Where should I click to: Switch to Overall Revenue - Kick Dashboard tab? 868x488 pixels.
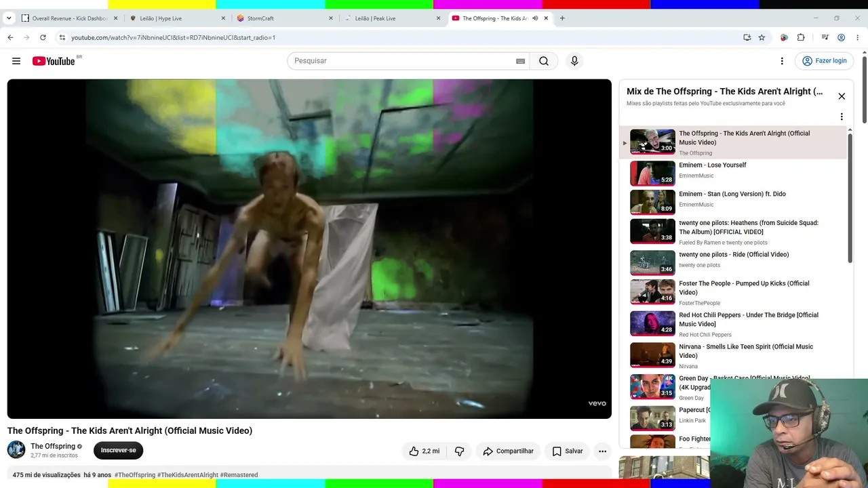tap(70, 18)
